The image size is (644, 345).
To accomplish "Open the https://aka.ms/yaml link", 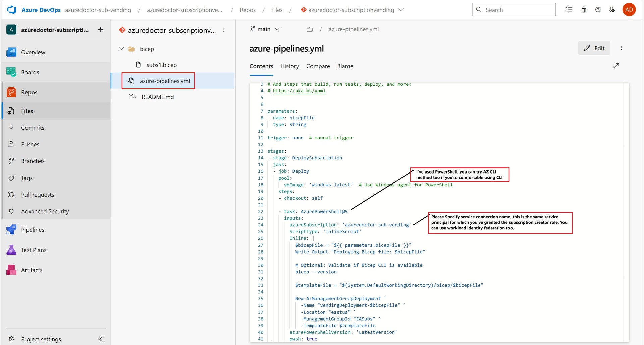I will pyautogui.click(x=299, y=91).
